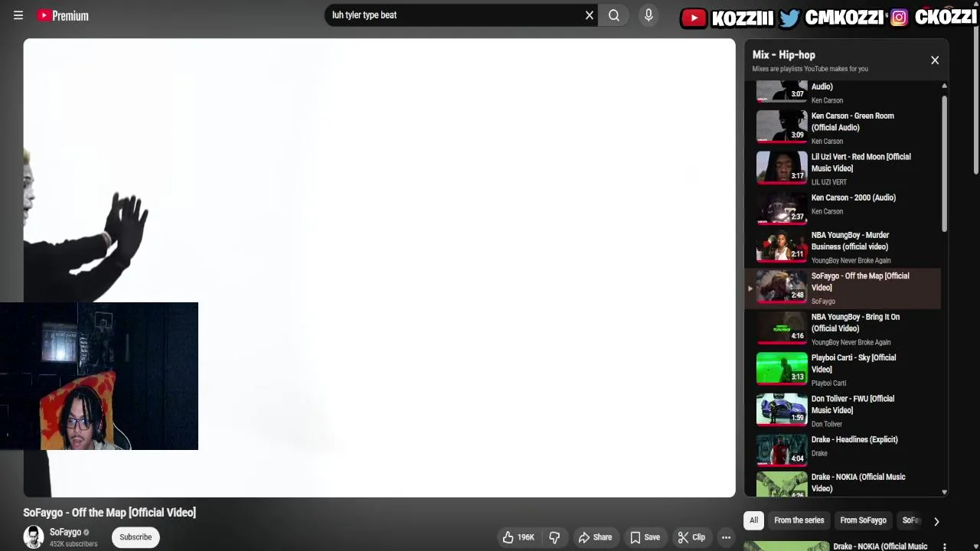Play Playboi Carti - Sky thumbnail
Viewport: 980px width, 551px height.
782,368
